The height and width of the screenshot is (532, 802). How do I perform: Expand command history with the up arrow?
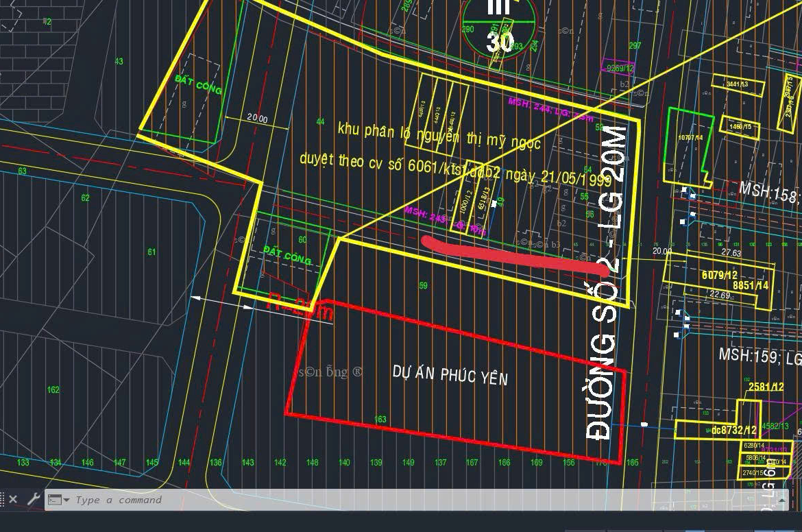click(x=781, y=500)
